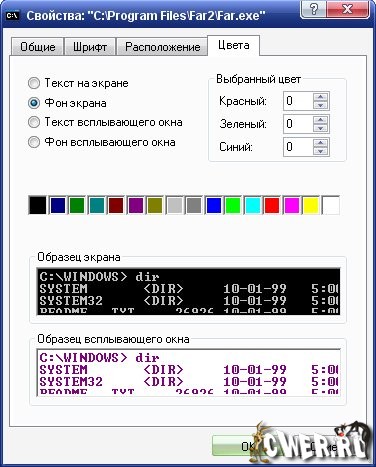This screenshot has width=376, height=467.
Task: Pick the black color swatch
Action: coord(38,205)
